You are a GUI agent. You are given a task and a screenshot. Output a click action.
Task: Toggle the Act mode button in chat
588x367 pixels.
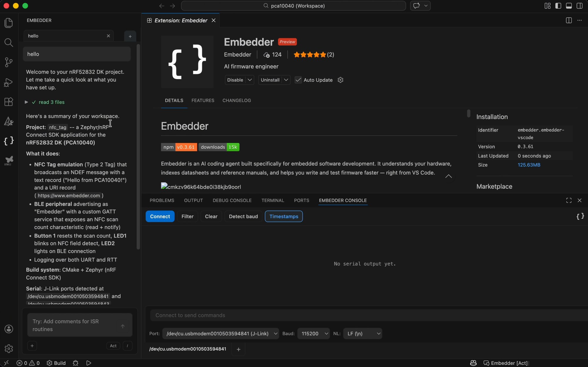[x=113, y=346]
